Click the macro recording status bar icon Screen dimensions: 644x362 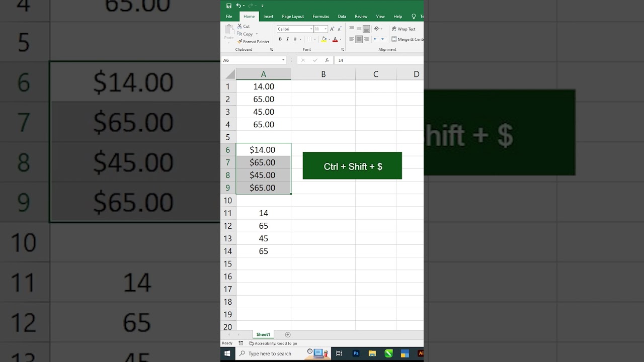coord(241,343)
